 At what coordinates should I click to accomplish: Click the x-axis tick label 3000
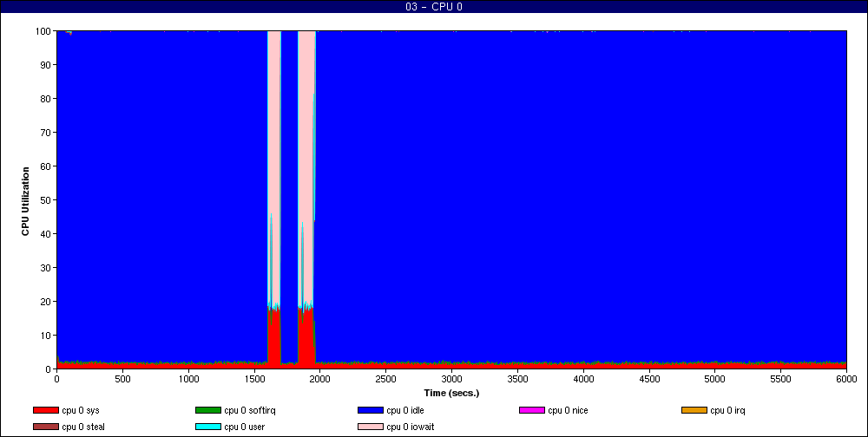click(x=451, y=380)
